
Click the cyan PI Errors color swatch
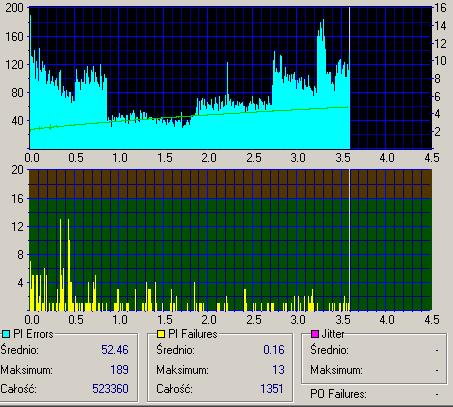tap(6, 334)
